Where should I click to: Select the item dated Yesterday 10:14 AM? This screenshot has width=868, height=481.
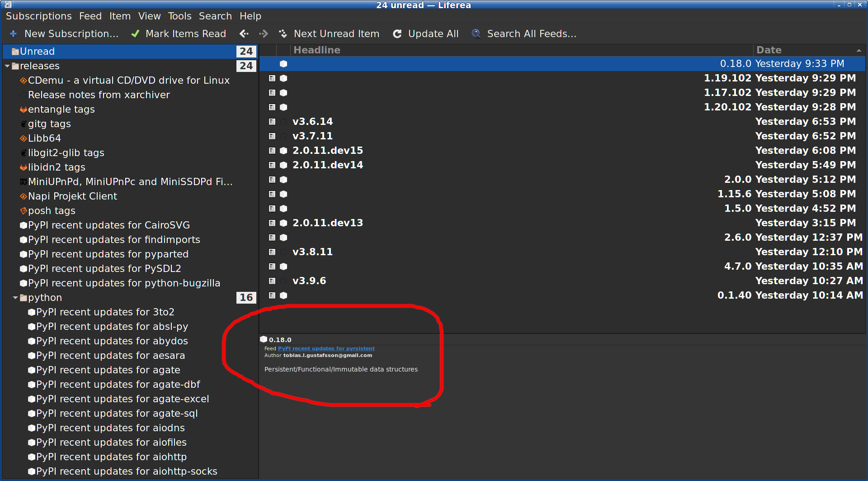pyautogui.click(x=562, y=295)
